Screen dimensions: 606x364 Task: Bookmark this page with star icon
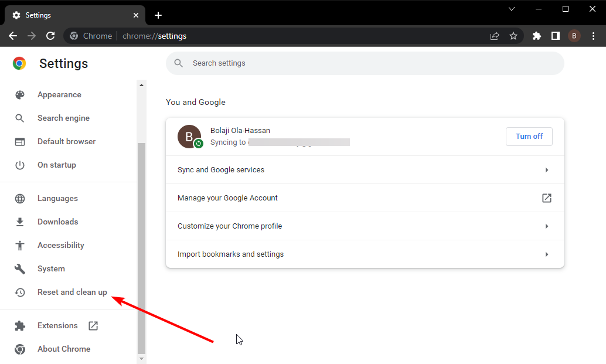pos(513,36)
